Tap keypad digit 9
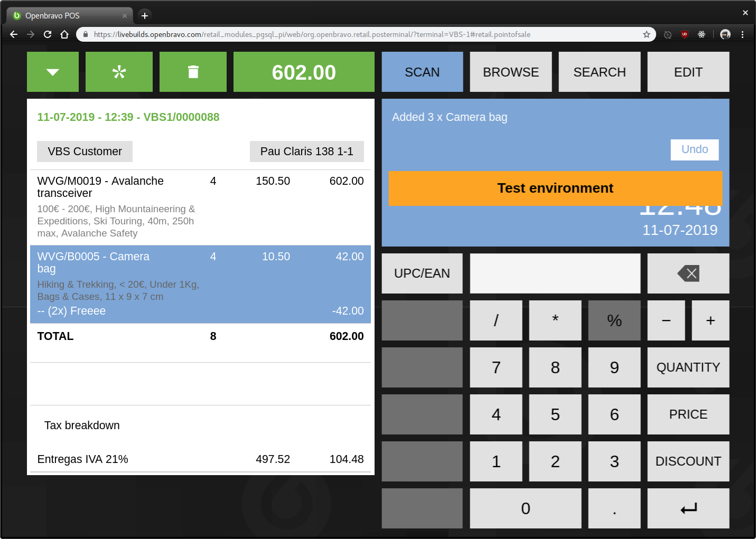Viewport: 756px width, 539px height. tap(614, 367)
